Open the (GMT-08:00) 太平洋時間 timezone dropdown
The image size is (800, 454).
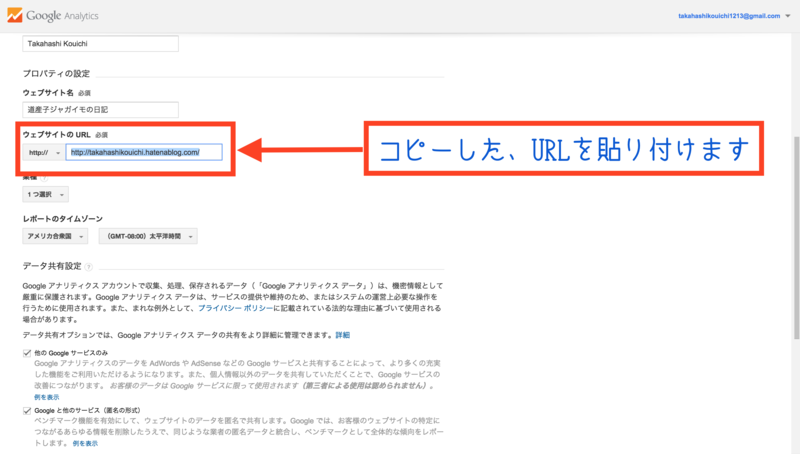[148, 236]
